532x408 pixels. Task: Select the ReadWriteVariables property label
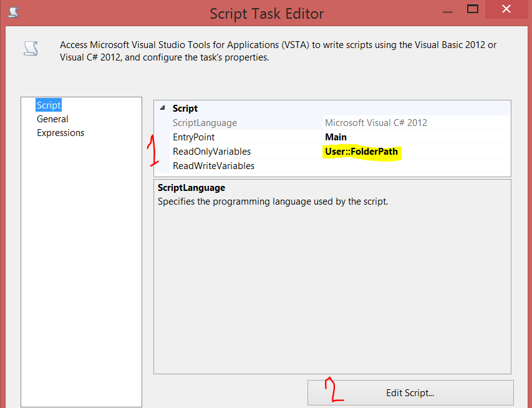pyautogui.click(x=214, y=166)
